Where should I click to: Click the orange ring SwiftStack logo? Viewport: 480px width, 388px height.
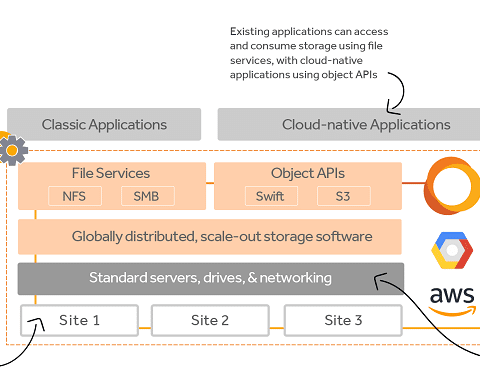452,186
